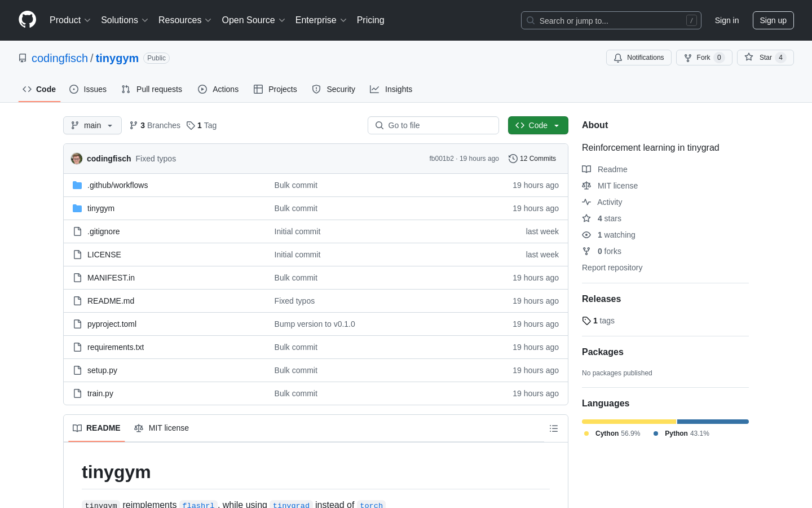Viewport: 812px width, 508px height.
Task: Open the fb001b2 commit hash link
Action: coord(442,159)
